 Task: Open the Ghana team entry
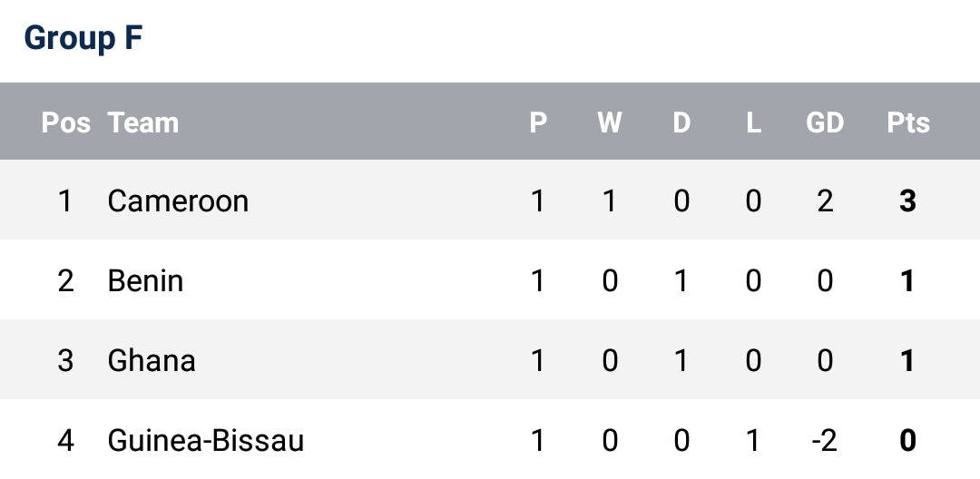click(x=152, y=360)
